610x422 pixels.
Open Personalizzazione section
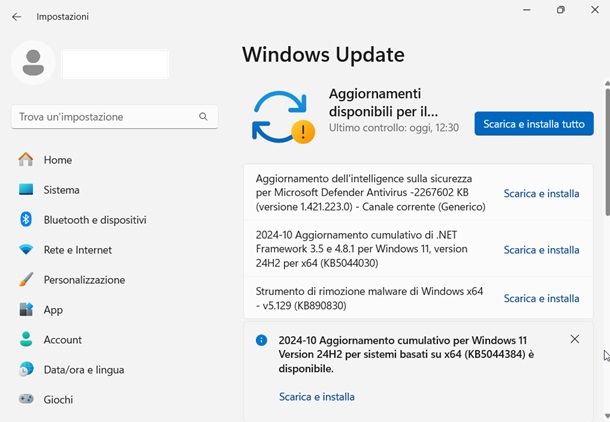(84, 280)
